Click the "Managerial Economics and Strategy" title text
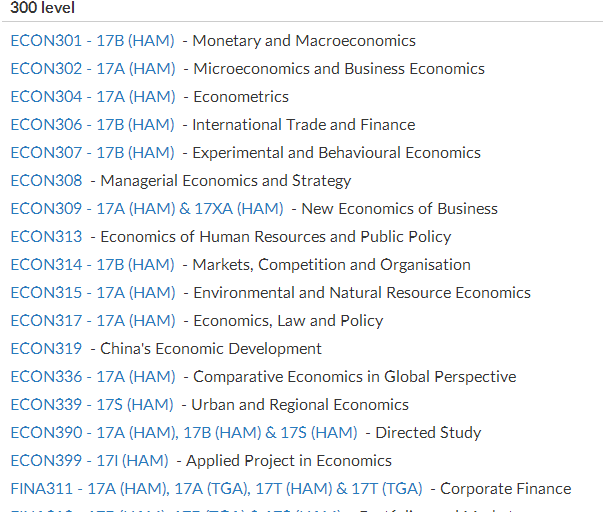The image size is (603, 512). point(226,181)
